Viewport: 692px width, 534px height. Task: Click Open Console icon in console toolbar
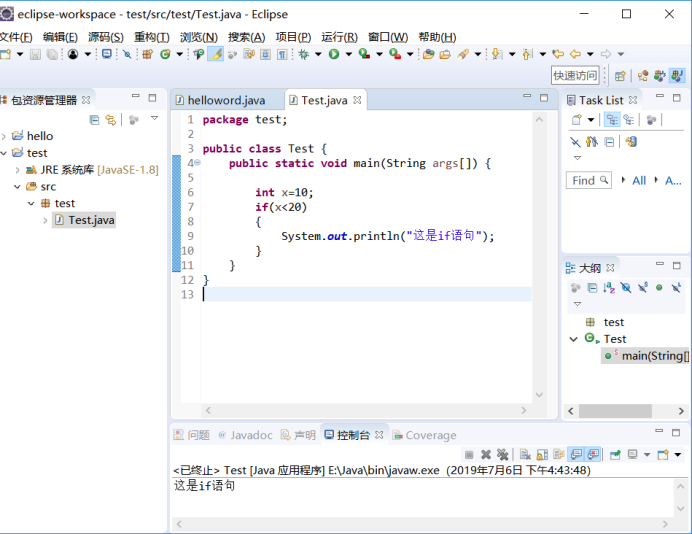pyautogui.click(x=662, y=455)
